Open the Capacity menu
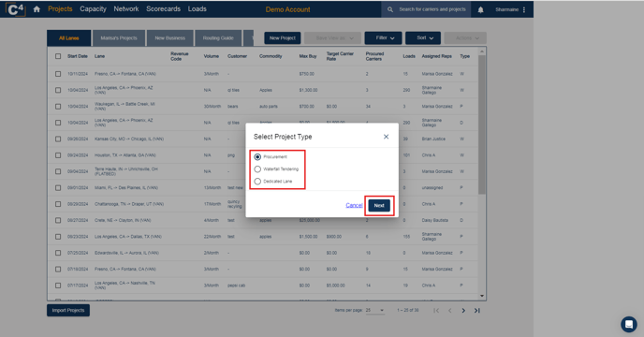The height and width of the screenshot is (337, 644). point(93,9)
